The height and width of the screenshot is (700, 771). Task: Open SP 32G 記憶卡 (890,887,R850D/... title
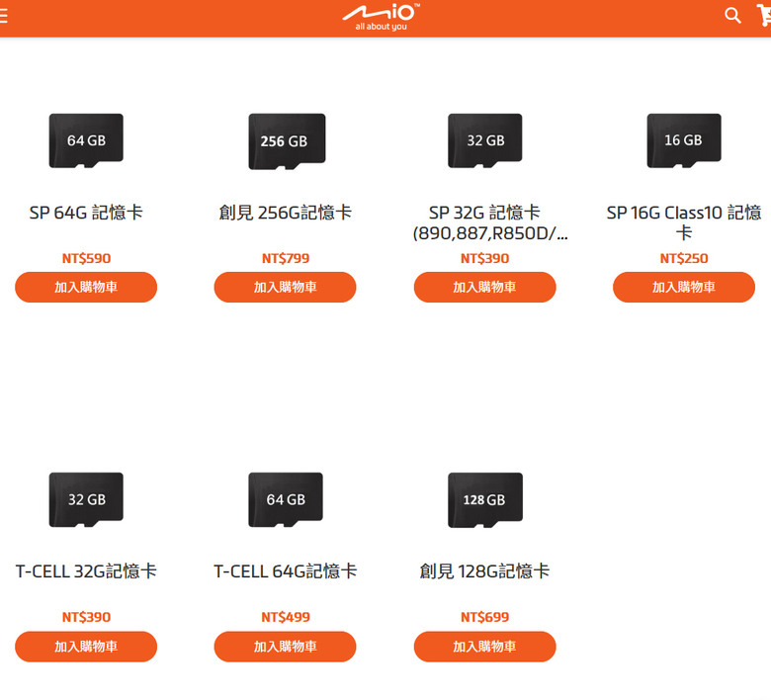click(x=490, y=222)
